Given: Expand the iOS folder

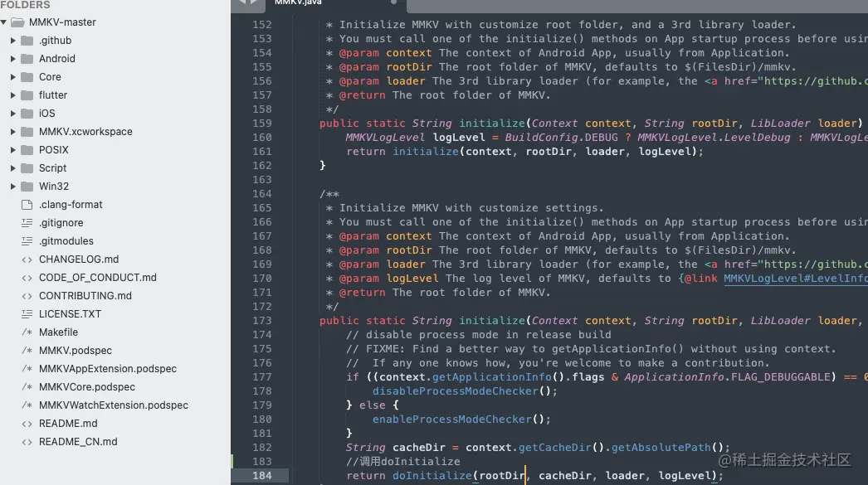Looking at the screenshot, I should [12, 114].
